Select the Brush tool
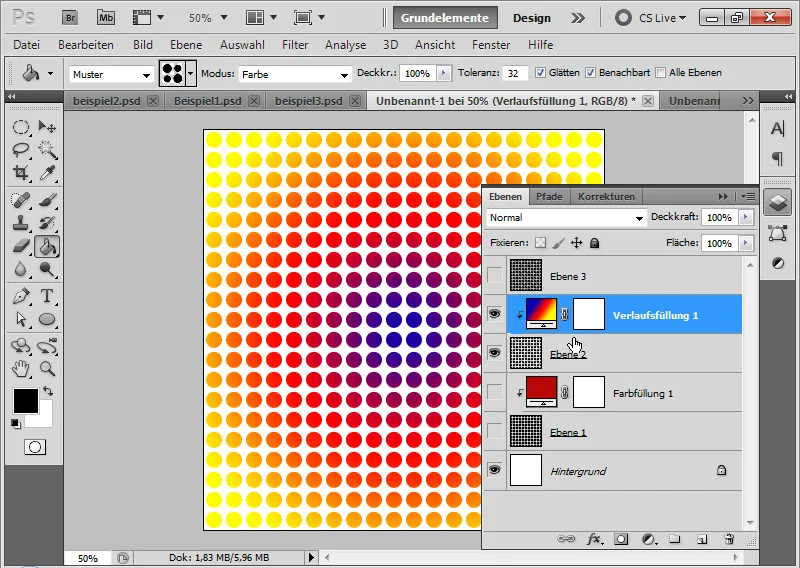800x568 pixels. click(x=47, y=200)
